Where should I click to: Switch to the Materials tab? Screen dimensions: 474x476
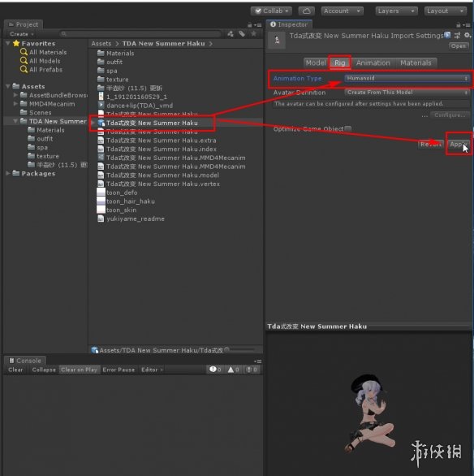pos(416,63)
